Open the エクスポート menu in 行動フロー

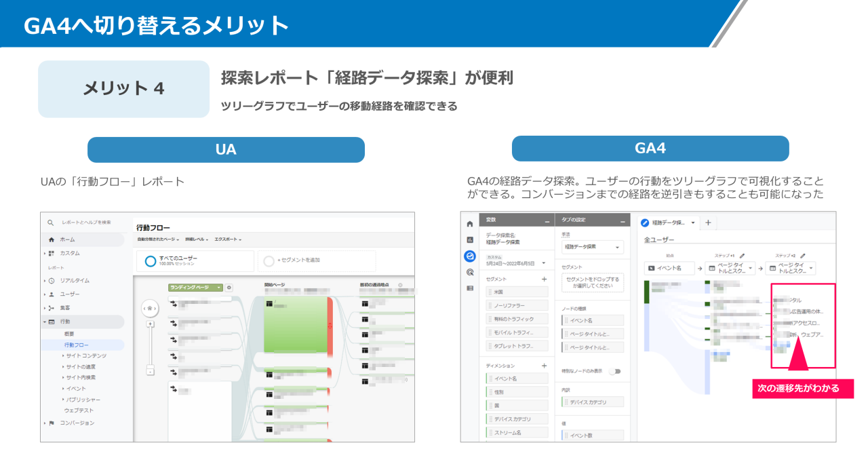point(226,239)
